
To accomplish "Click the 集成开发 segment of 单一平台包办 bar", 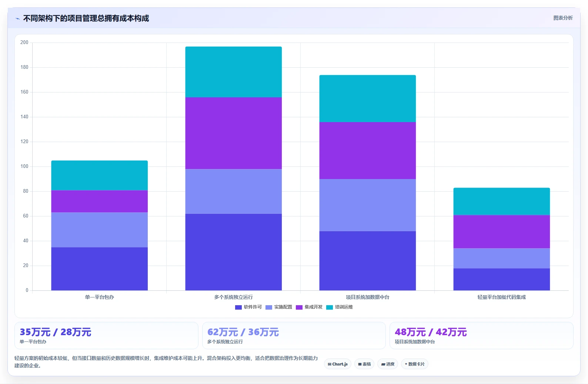I will point(99,202).
